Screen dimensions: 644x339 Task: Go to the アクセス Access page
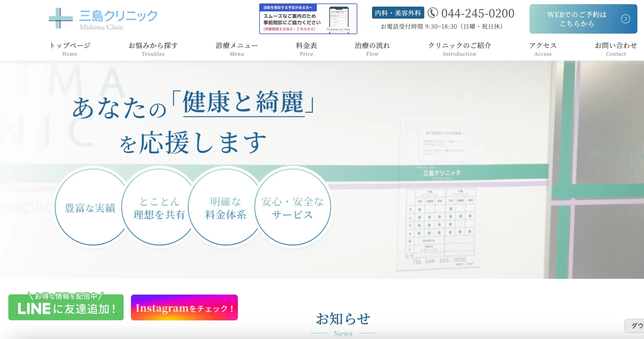tap(543, 49)
